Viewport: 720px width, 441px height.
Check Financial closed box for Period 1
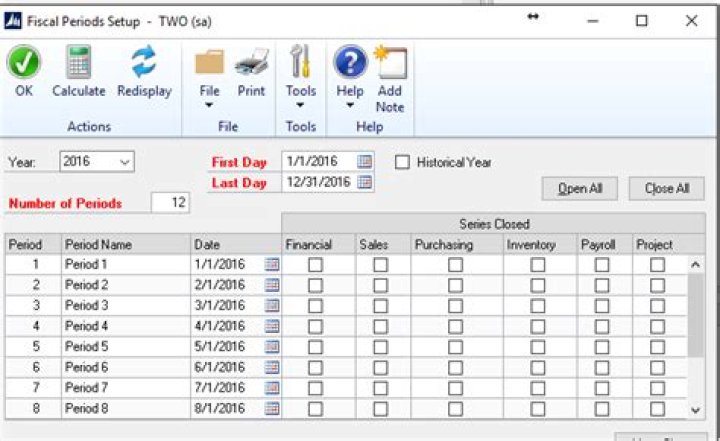(315, 265)
